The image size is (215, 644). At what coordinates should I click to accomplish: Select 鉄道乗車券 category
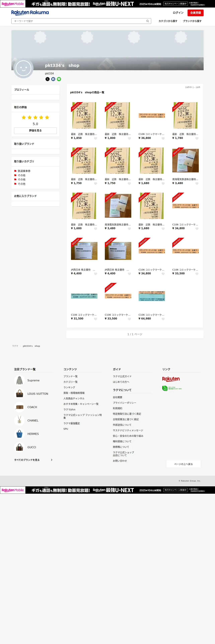[24, 171]
